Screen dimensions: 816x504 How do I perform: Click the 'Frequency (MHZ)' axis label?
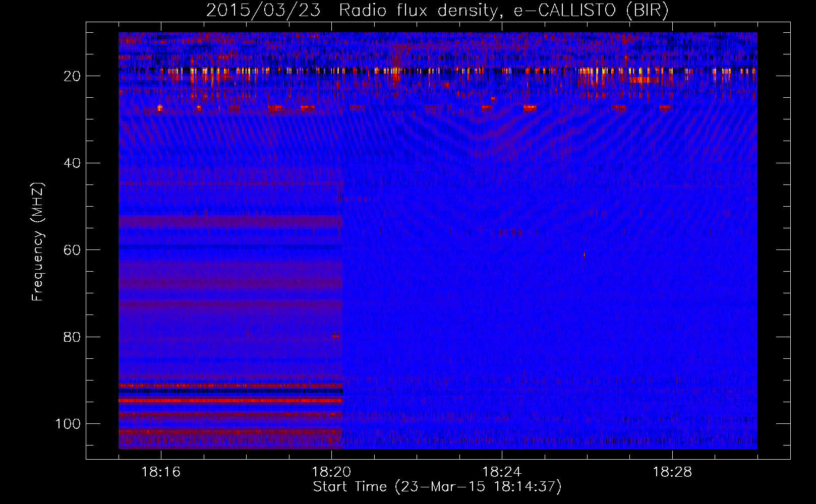pyautogui.click(x=38, y=242)
